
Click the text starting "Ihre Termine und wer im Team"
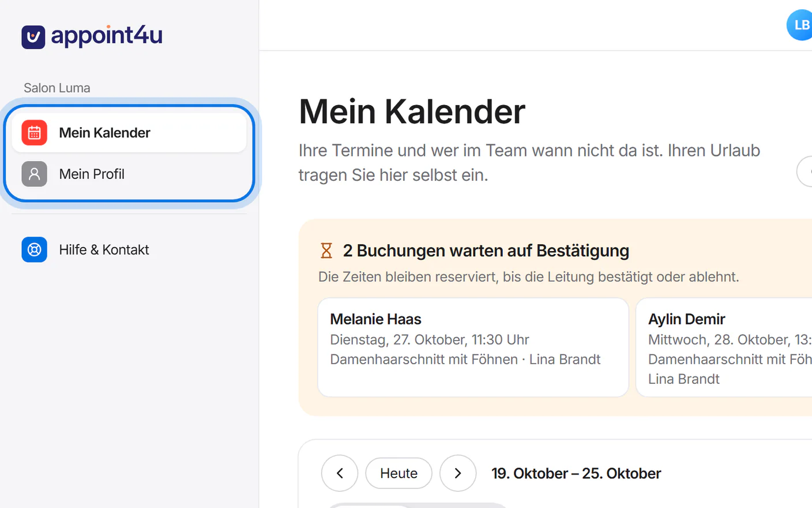pyautogui.click(x=529, y=162)
